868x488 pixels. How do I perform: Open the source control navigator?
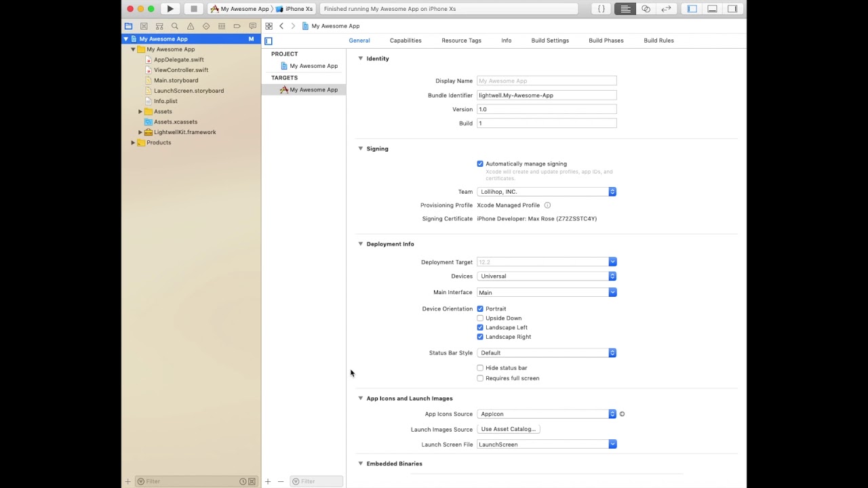[x=144, y=26]
